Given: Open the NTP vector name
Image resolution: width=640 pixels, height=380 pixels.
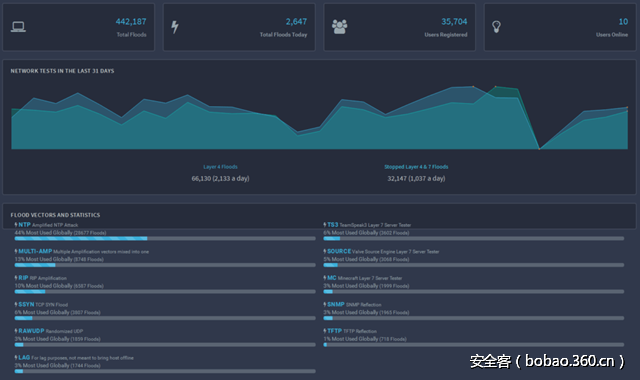Looking at the screenshot, I should [x=24, y=224].
